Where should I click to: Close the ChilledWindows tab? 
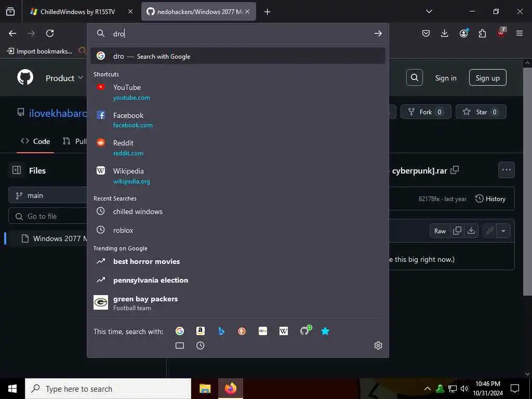pyautogui.click(x=130, y=11)
